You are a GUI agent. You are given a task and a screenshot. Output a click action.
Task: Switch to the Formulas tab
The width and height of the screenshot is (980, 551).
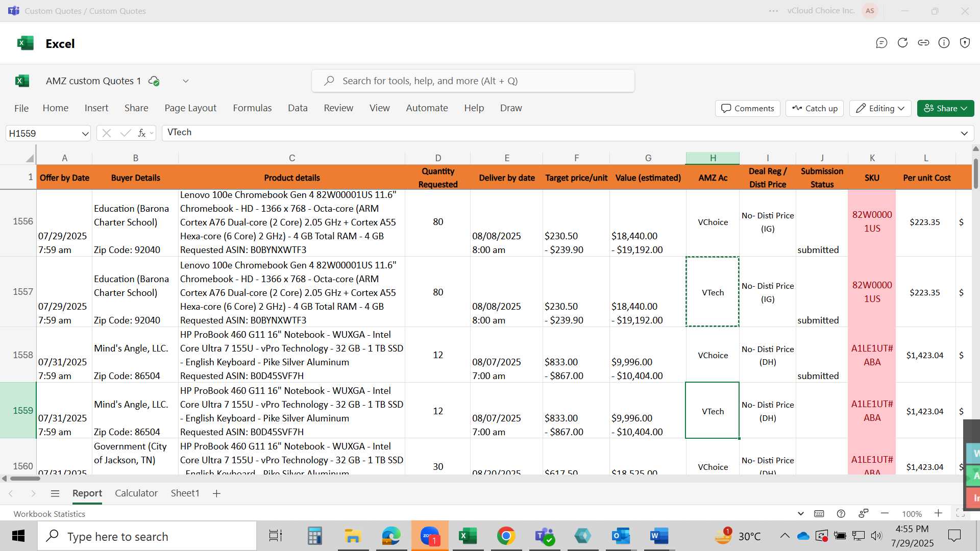pos(252,108)
